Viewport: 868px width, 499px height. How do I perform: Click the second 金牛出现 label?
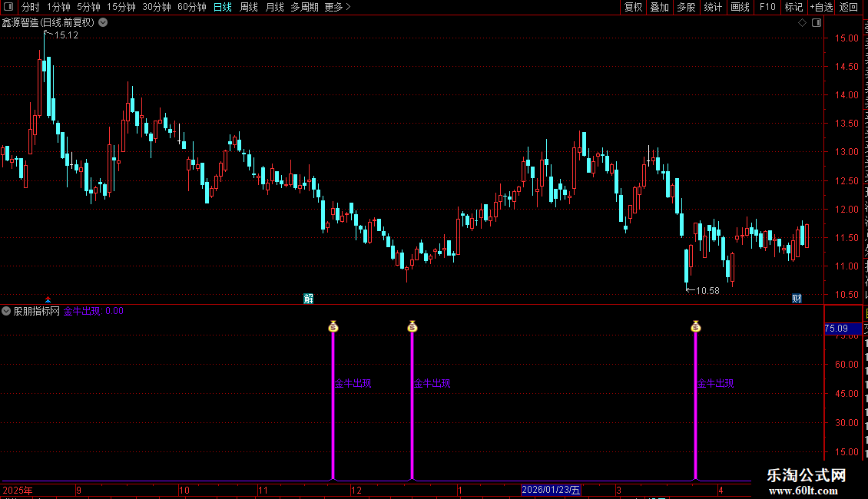[x=432, y=383]
